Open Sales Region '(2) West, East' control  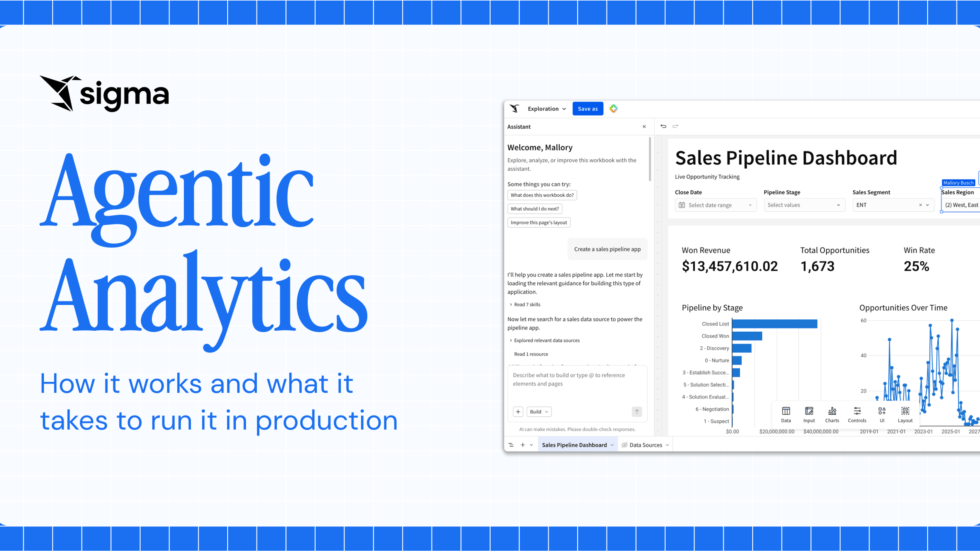click(x=961, y=205)
